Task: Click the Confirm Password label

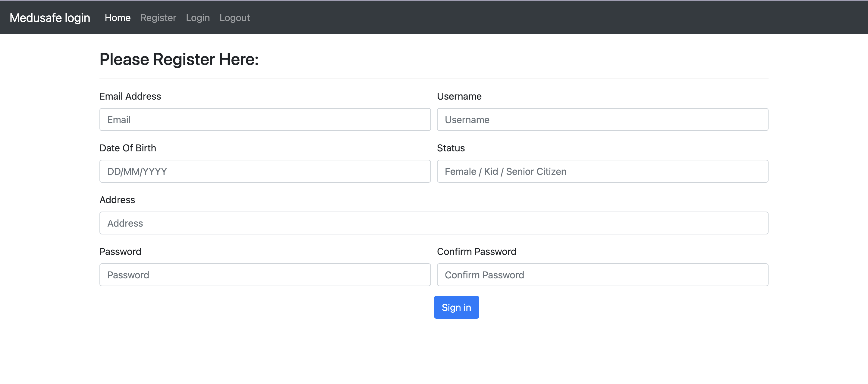Action: [x=476, y=252]
